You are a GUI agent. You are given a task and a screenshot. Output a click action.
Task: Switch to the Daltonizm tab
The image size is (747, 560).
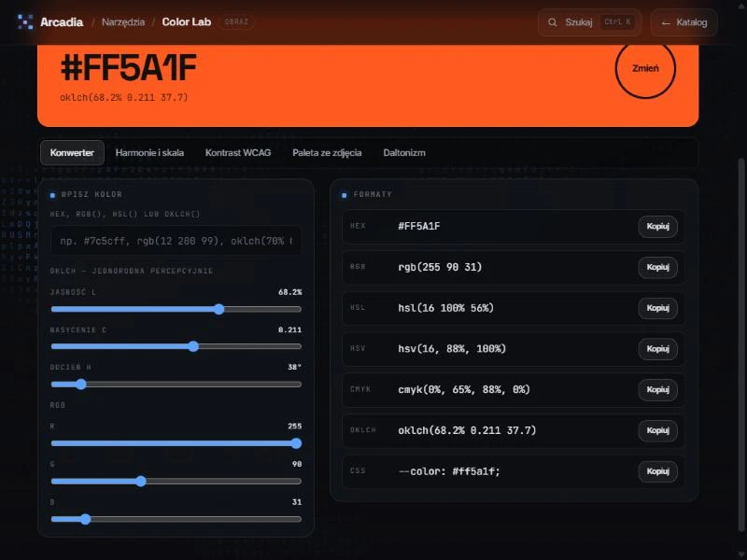pyautogui.click(x=404, y=153)
